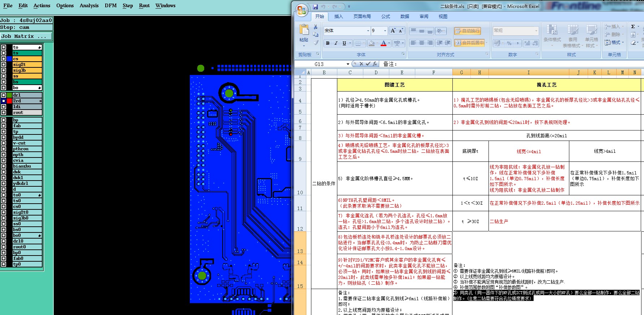Click the Undo icon in Excel
Viewport: 644px width, 315px height.
323,6
